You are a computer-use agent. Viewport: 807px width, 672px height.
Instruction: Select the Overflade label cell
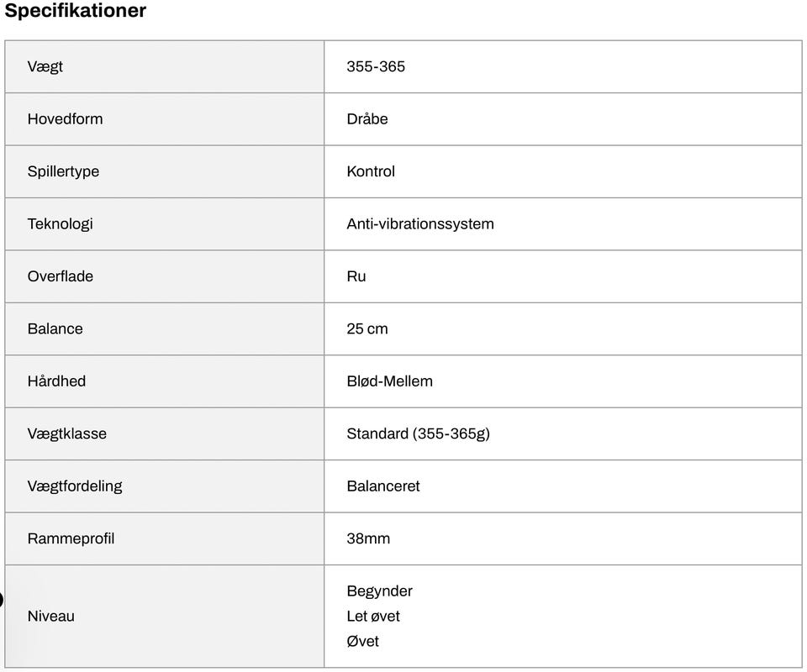(x=61, y=276)
